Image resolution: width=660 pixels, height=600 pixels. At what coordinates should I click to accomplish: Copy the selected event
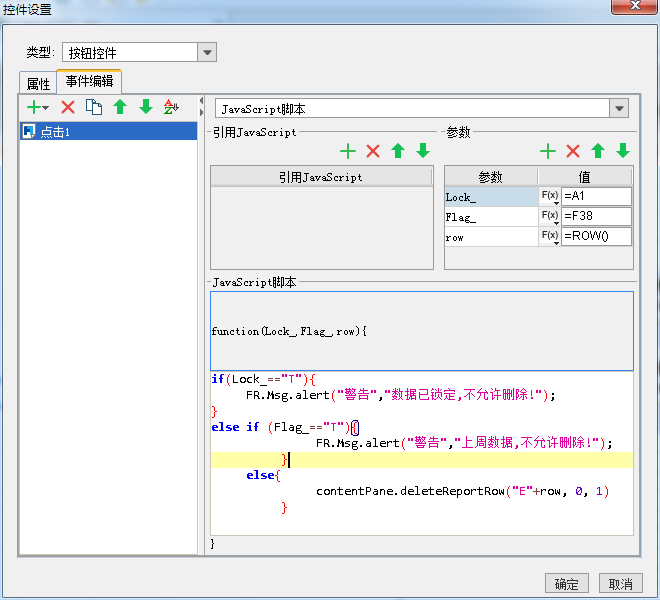tap(94, 107)
